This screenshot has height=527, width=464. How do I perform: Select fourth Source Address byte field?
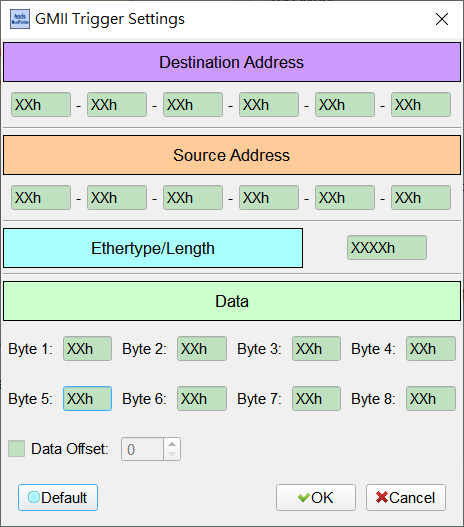[x=269, y=198]
